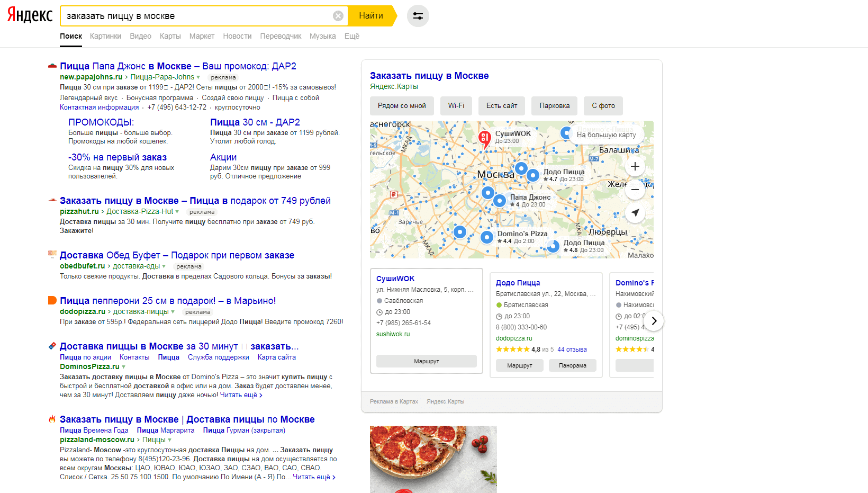Screen dimensions: 868x493
Task: Filter map by Wi-Fi
Action: click(x=456, y=106)
